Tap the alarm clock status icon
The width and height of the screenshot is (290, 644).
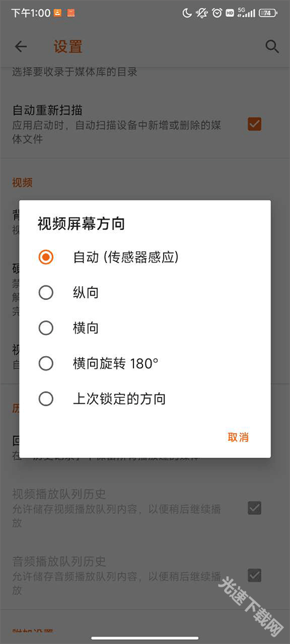(x=217, y=13)
